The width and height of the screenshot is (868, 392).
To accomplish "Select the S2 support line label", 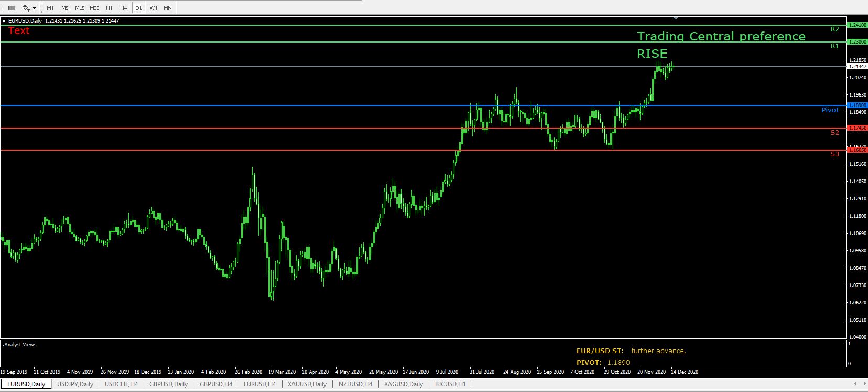I will 835,133.
